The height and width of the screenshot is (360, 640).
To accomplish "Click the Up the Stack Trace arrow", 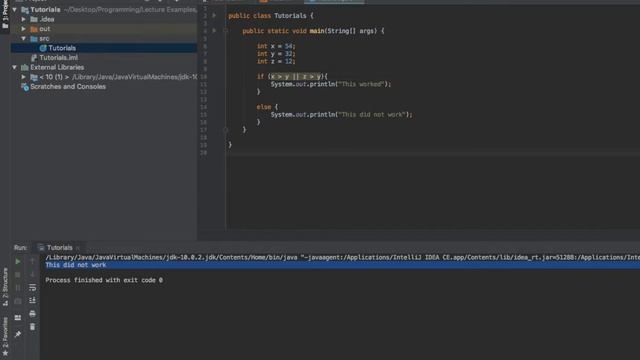I will pos(33,261).
